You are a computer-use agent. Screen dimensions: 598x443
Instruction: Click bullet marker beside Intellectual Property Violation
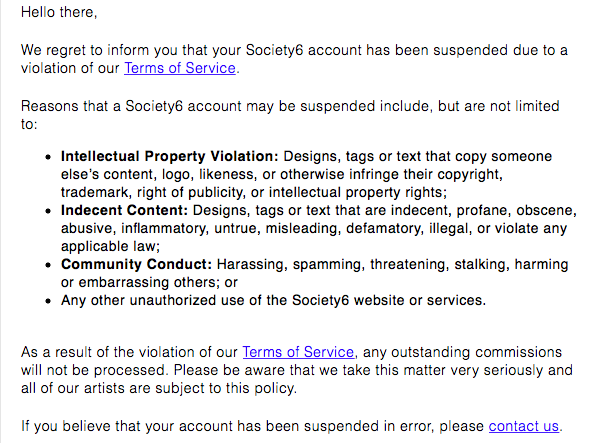[x=48, y=157]
